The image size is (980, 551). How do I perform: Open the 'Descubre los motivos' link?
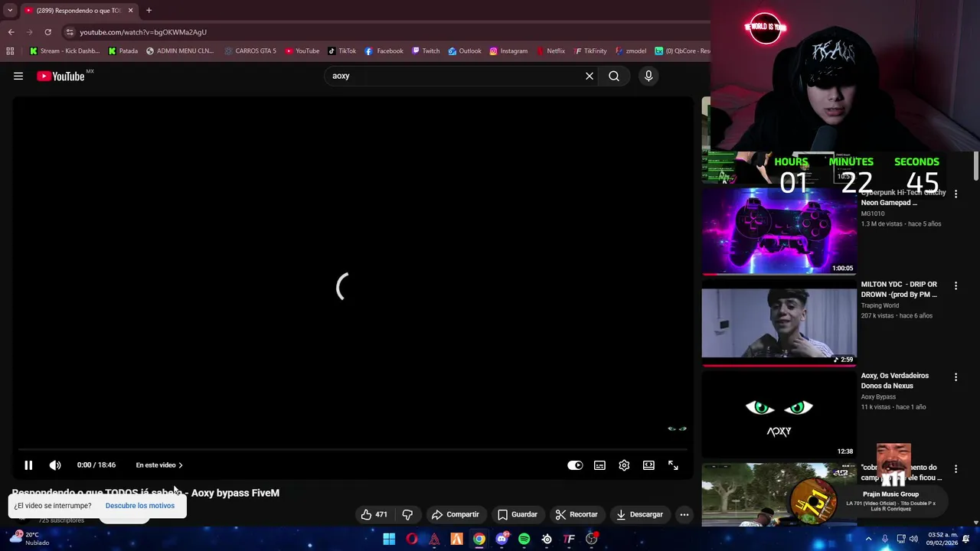coord(140,506)
